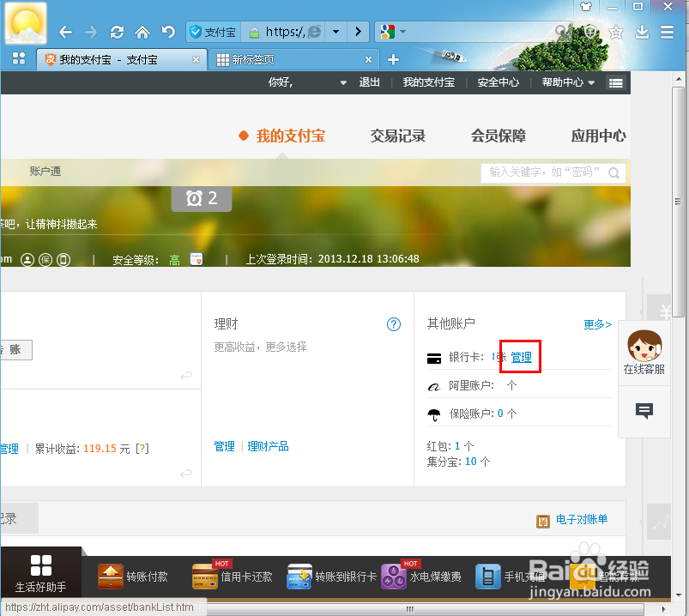The width and height of the screenshot is (689, 616).
Task: Restore closed tab with undo arrow icon
Action: coord(168,32)
